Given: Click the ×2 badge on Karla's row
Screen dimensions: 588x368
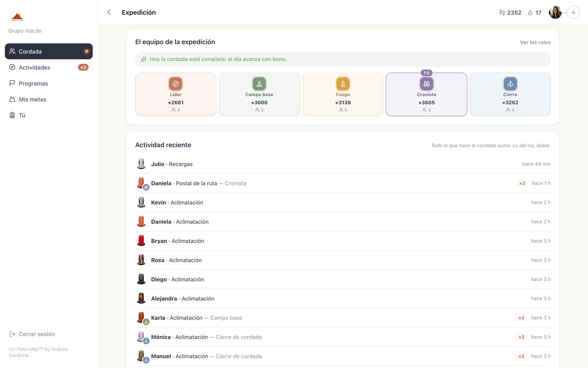Looking at the screenshot, I should pos(521,318).
